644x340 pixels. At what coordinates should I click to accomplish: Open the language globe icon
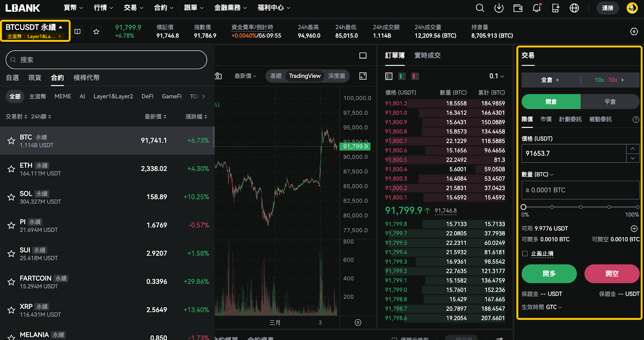(x=574, y=8)
